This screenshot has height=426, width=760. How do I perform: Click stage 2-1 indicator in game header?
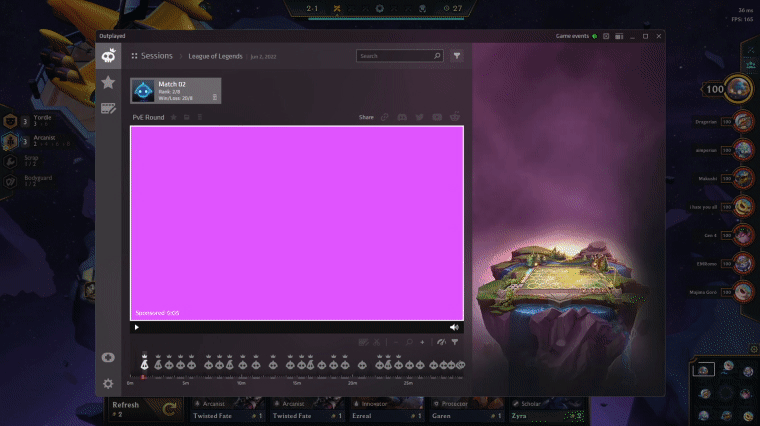coord(312,8)
